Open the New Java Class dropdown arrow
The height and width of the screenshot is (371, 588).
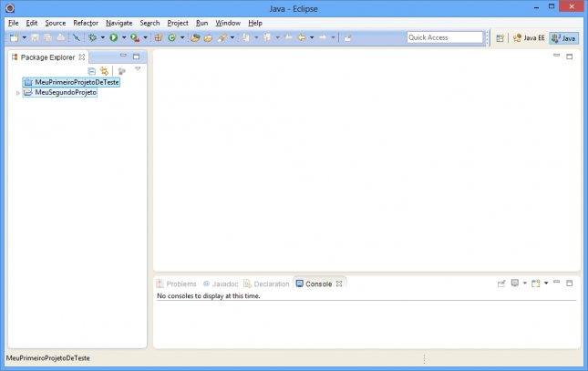pos(182,37)
